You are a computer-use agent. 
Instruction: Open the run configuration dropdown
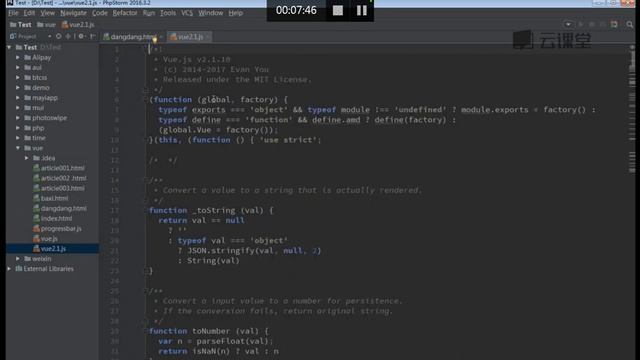point(568,24)
